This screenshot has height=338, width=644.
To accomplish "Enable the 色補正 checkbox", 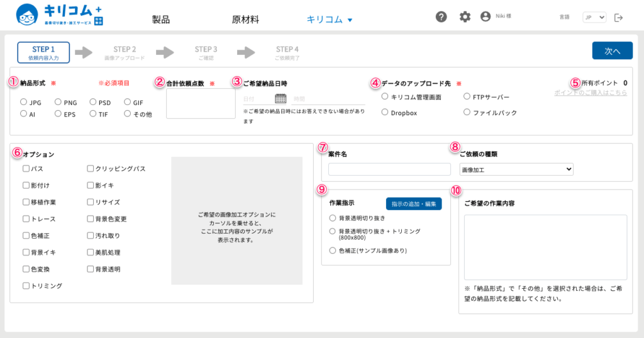I will [26, 235].
